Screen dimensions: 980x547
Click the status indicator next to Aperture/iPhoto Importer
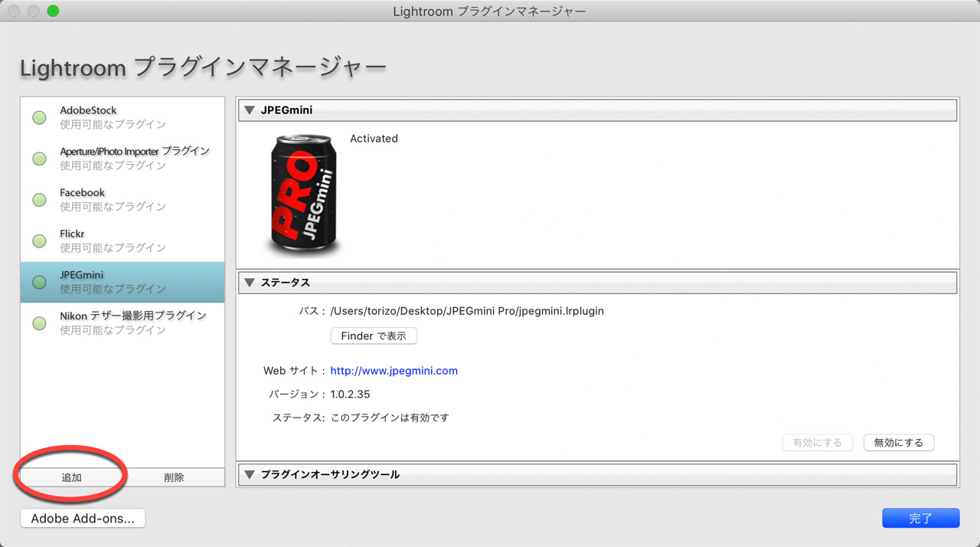(x=39, y=159)
